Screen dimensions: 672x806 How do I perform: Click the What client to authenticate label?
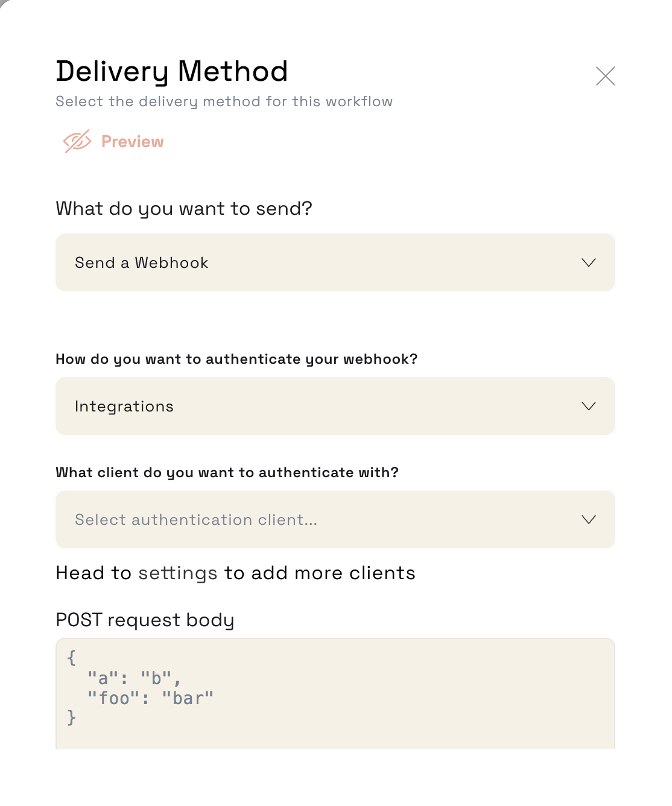point(227,472)
